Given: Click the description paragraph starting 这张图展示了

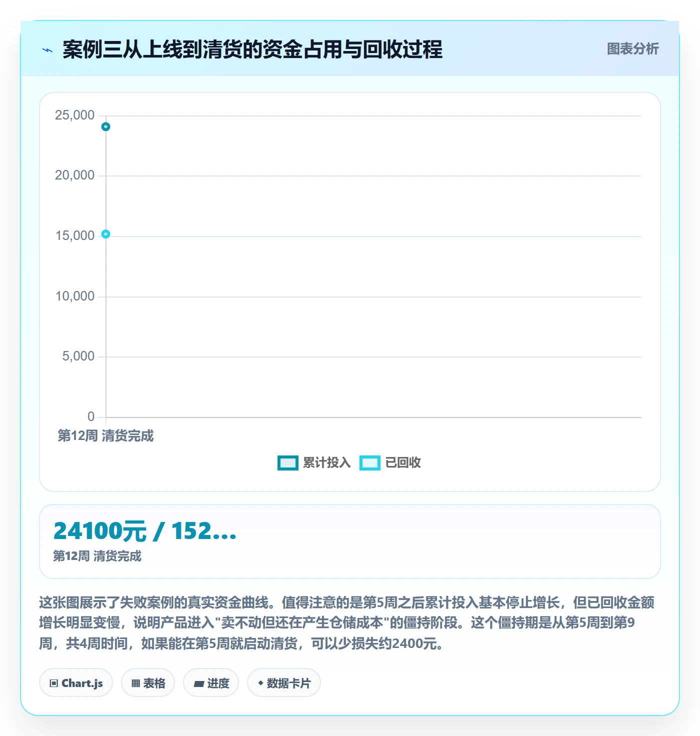Looking at the screenshot, I should [x=347, y=623].
